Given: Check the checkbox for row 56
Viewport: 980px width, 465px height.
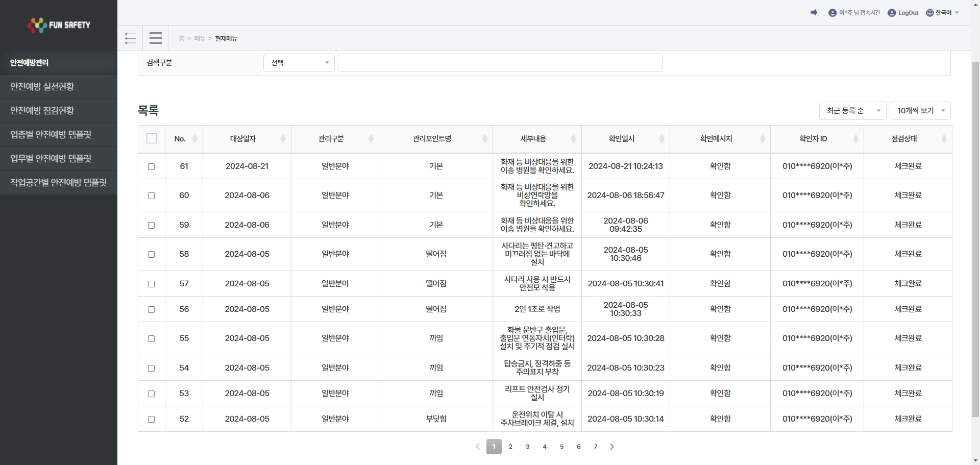Looking at the screenshot, I should pyautogui.click(x=151, y=309).
